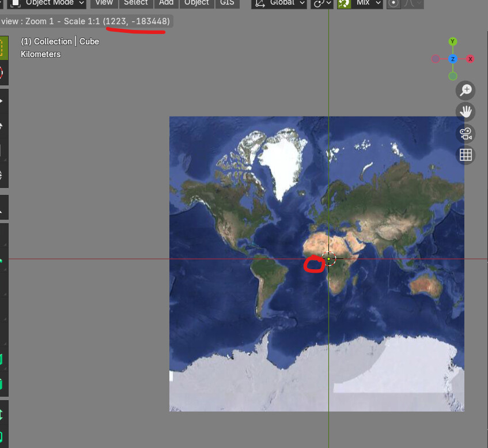488x448 pixels.
Task: Click the green Y axis gizmo
Action: pyautogui.click(x=453, y=42)
